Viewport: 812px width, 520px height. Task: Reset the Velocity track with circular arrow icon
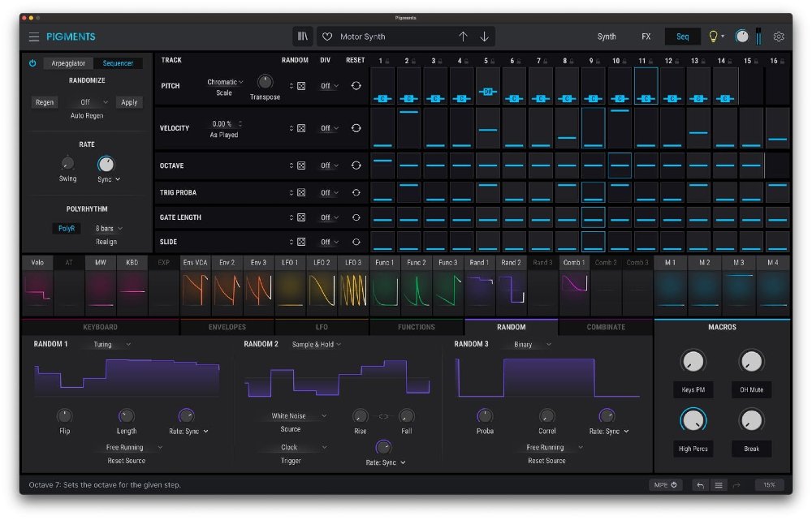click(x=356, y=128)
